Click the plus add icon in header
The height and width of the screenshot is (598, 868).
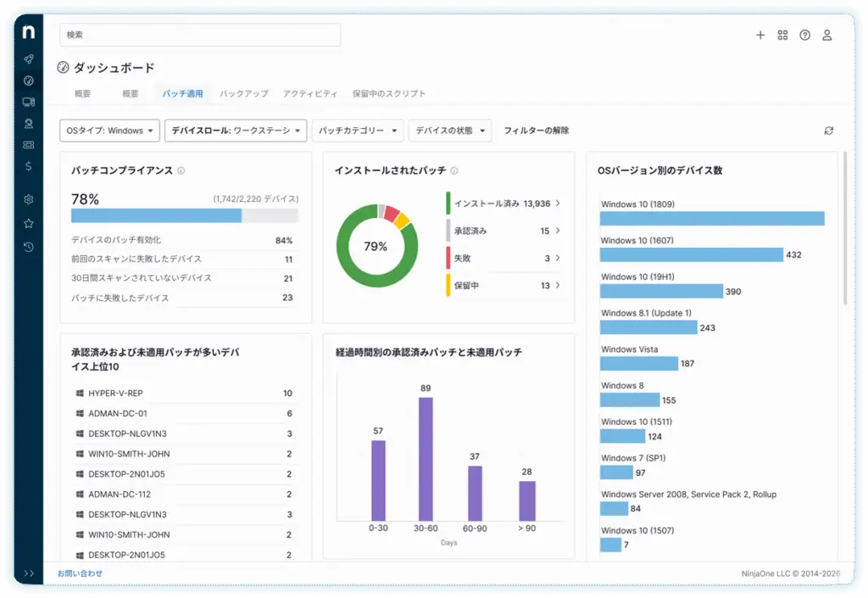760,35
